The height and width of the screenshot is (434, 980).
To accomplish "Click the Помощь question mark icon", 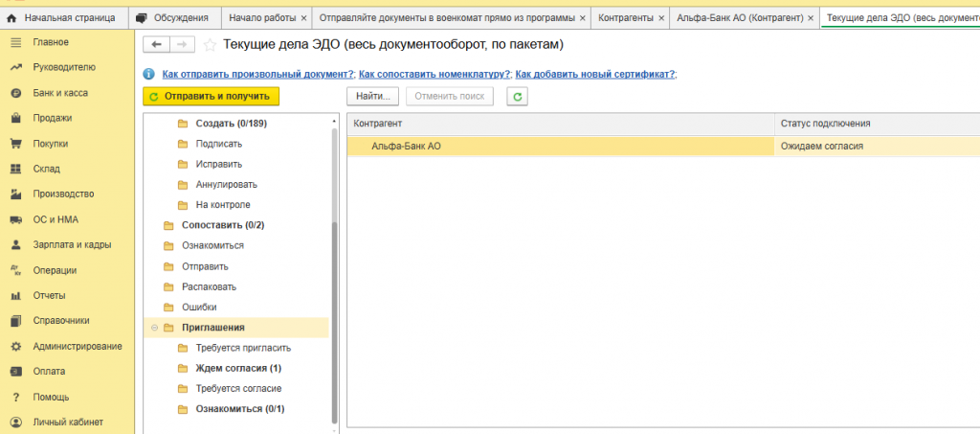I will click(x=17, y=397).
